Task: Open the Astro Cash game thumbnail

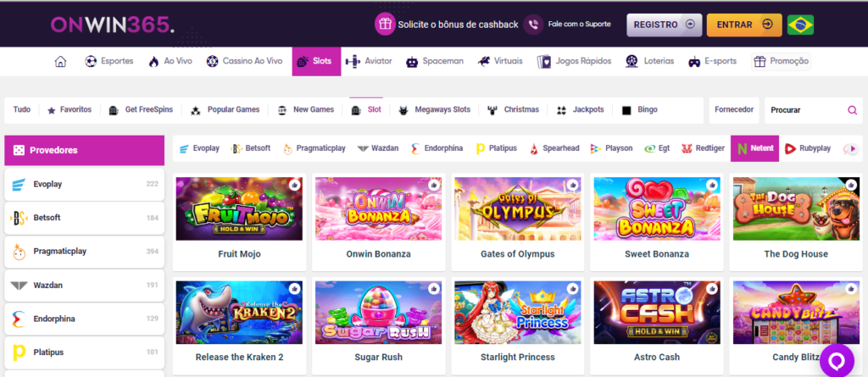Action: coord(657,313)
